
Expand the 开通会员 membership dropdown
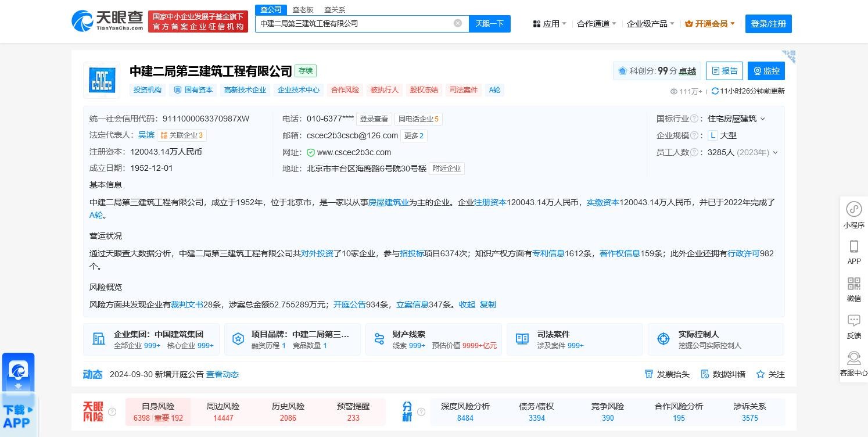click(x=710, y=24)
